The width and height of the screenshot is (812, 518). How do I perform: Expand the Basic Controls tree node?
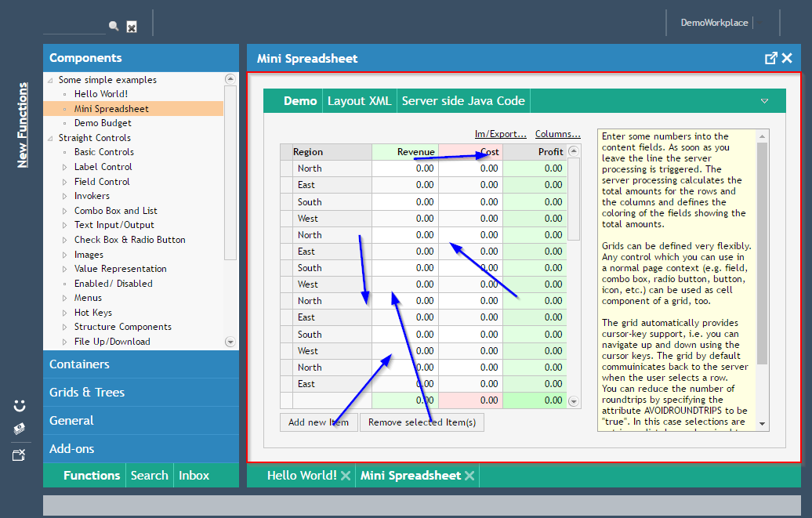coord(65,152)
